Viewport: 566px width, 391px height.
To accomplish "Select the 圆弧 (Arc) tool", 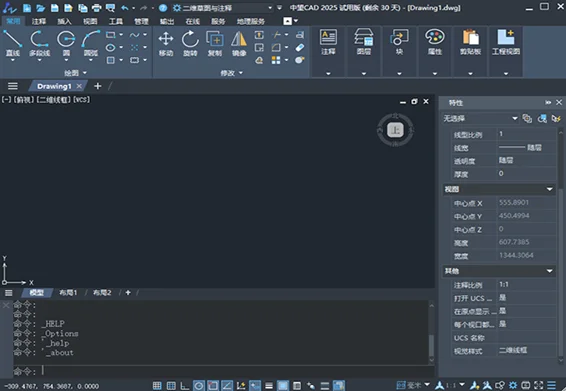I will (x=91, y=43).
